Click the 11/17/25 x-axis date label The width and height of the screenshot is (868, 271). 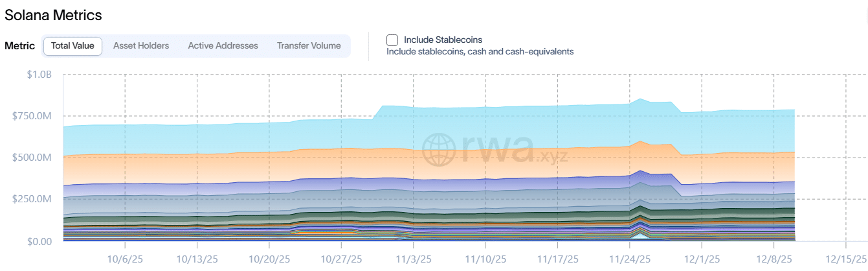(x=557, y=259)
